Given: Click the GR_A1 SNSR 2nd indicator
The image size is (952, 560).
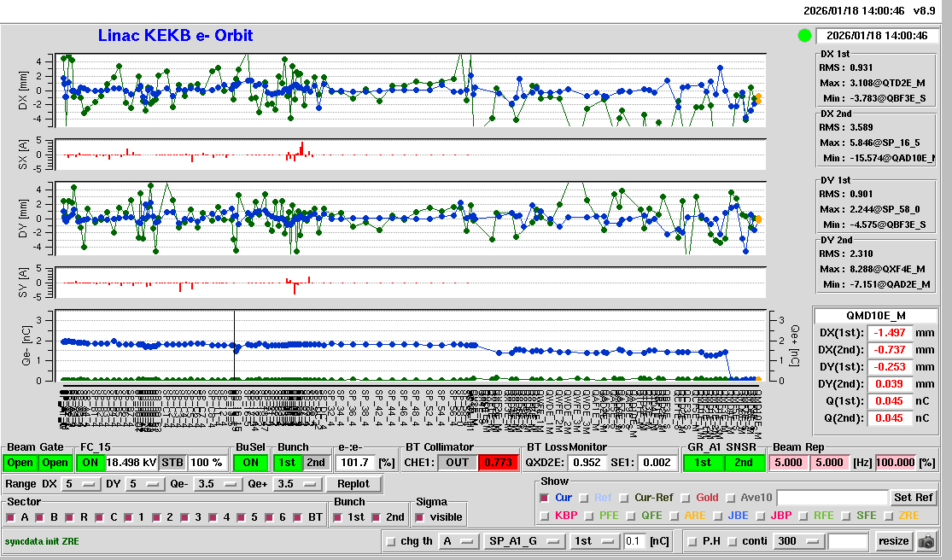Looking at the screenshot, I should pos(745,463).
